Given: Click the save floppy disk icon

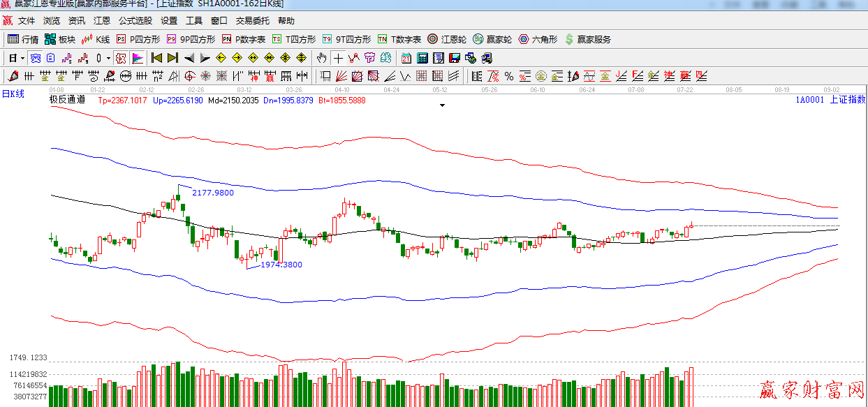Looking at the screenshot, I should 455,58.
